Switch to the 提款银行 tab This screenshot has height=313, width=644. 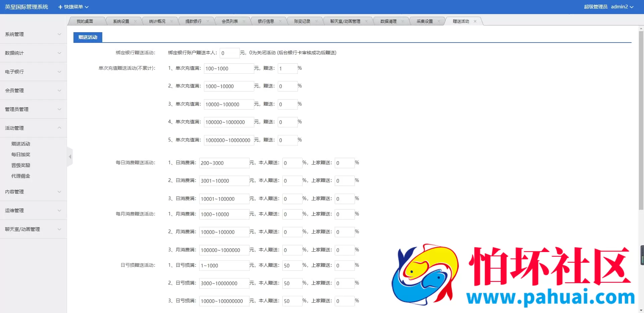[194, 20]
